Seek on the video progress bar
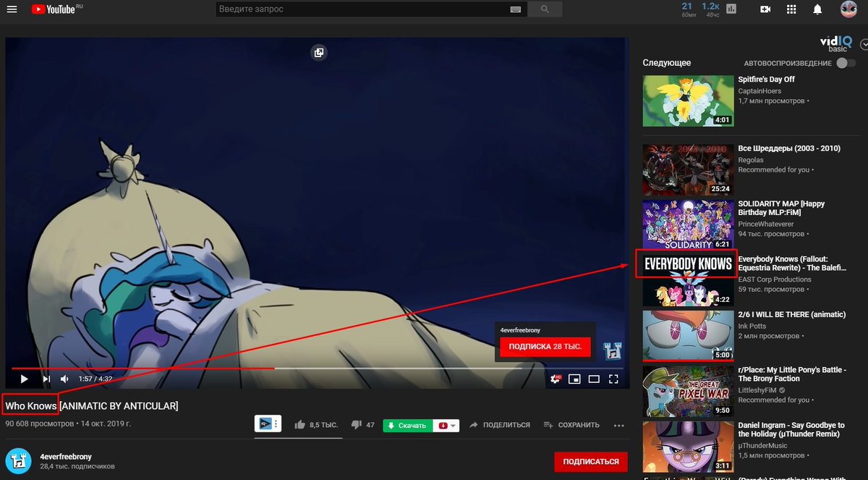This screenshot has width=868, height=480. (x=318, y=369)
